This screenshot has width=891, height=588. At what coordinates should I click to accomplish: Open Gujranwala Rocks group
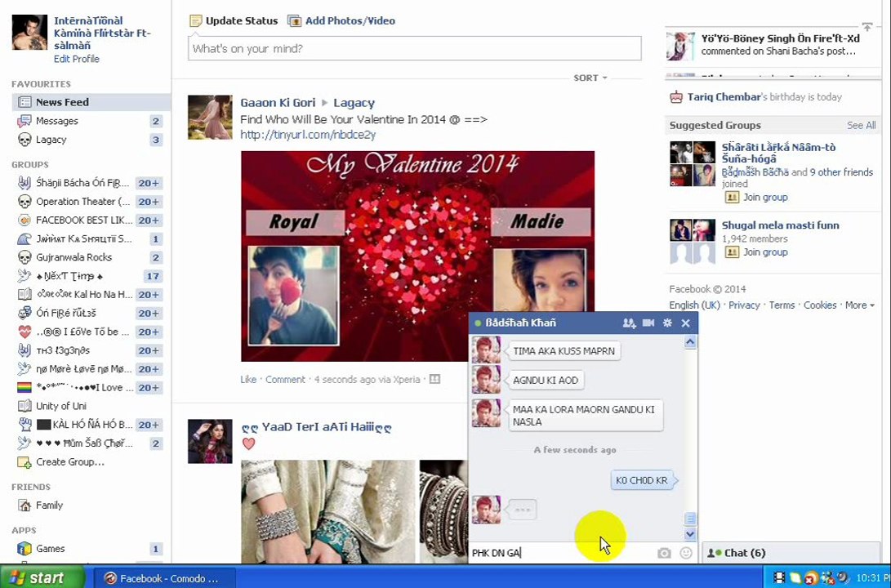[x=74, y=257]
